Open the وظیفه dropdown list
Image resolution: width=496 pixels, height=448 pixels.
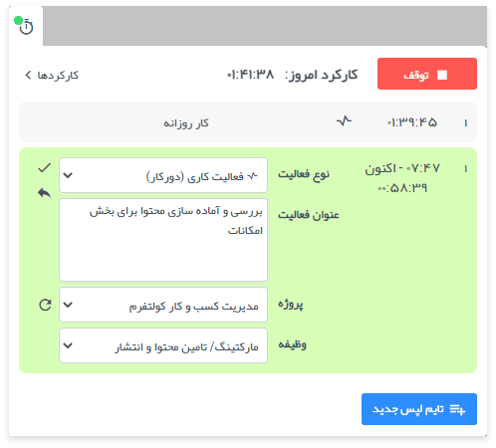(163, 345)
